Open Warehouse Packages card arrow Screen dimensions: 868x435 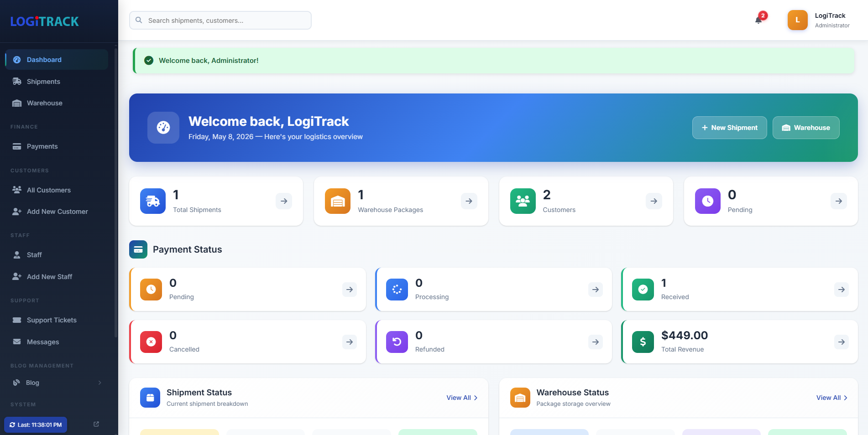tap(469, 201)
